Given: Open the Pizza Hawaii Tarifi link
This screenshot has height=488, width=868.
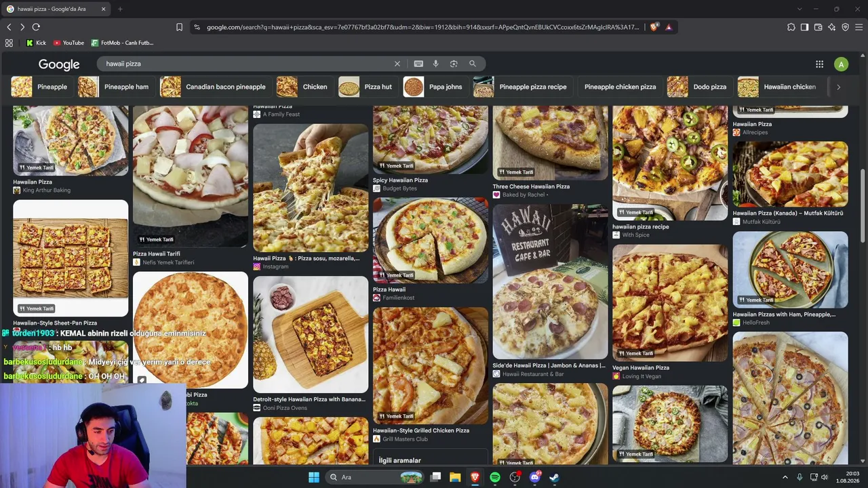Looking at the screenshot, I should tap(157, 254).
